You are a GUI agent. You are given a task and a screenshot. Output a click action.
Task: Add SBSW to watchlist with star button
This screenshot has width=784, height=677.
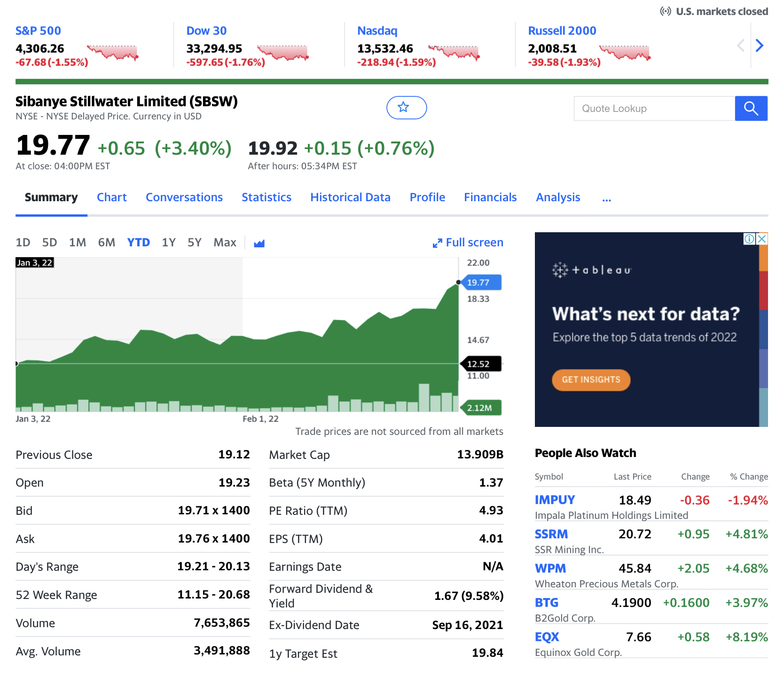click(x=407, y=108)
